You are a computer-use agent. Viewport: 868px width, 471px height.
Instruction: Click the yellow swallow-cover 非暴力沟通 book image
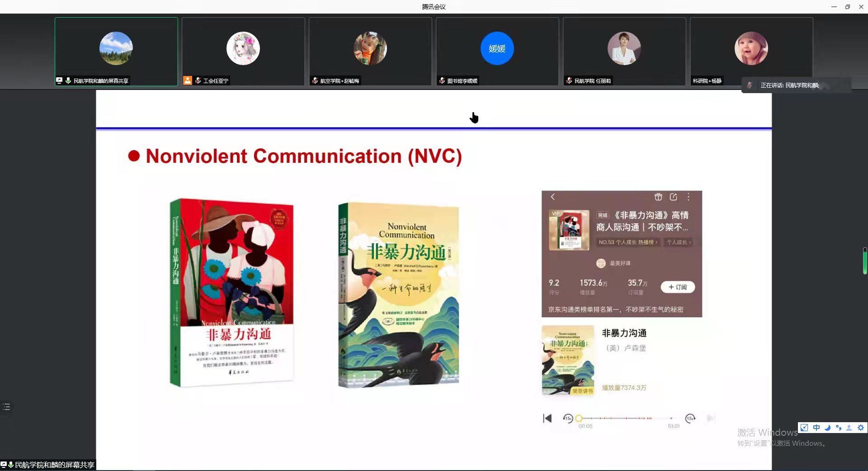tap(399, 295)
